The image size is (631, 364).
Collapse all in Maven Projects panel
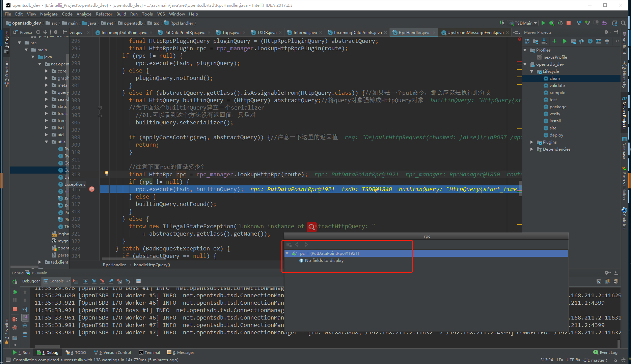(607, 41)
